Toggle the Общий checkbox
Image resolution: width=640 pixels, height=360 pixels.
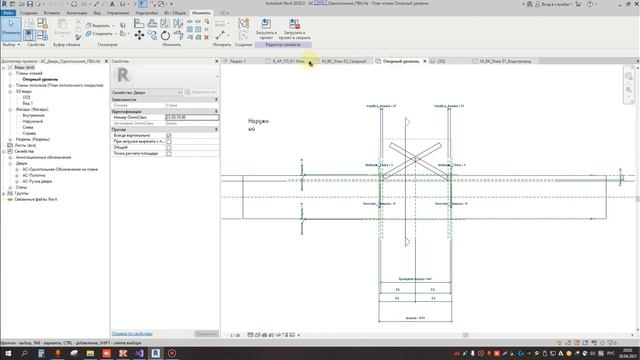pyautogui.click(x=169, y=148)
